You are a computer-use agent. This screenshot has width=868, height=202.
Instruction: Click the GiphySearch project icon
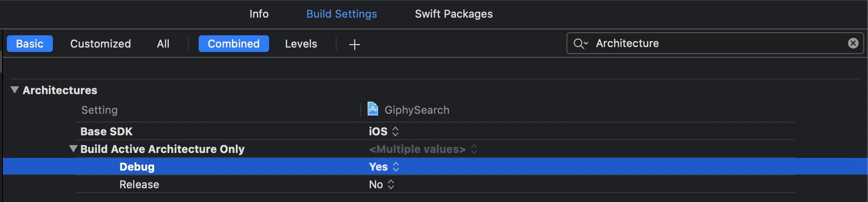click(x=373, y=109)
